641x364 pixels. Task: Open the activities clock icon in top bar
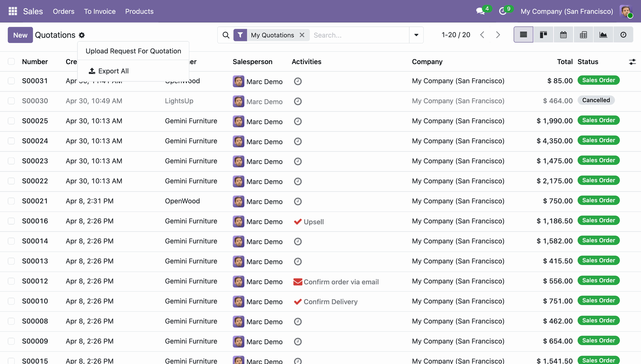click(503, 11)
